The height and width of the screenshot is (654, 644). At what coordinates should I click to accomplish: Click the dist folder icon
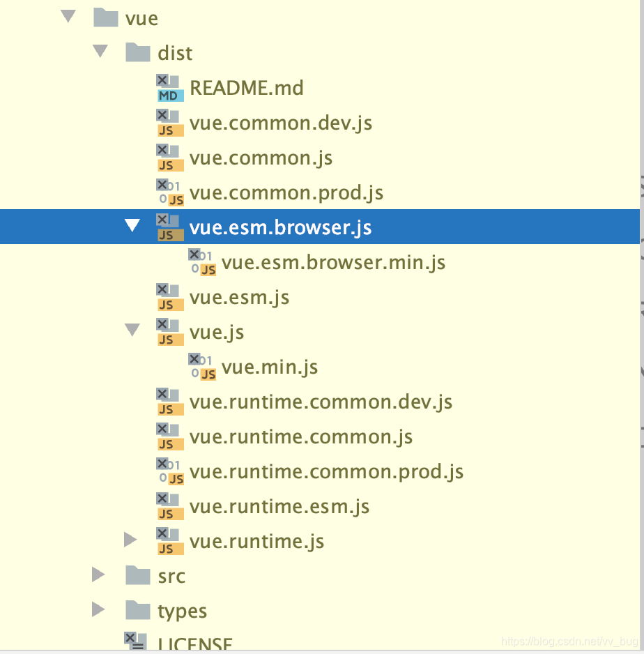coord(138,52)
